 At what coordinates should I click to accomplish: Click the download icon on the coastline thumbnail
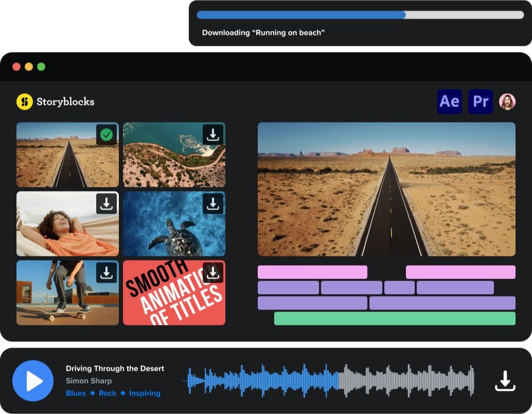(x=212, y=134)
